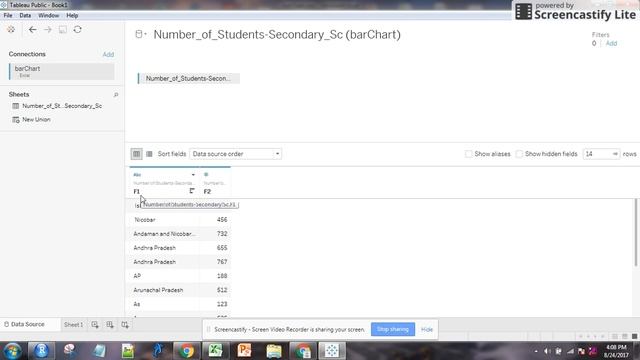Switch to the Sheet 1 tab
This screenshot has height=360, width=640.
(x=73, y=325)
